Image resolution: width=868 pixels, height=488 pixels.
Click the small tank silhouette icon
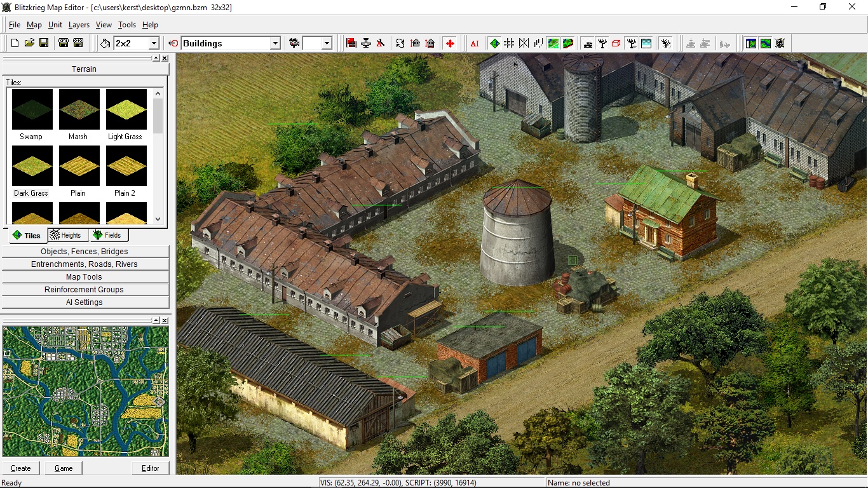click(588, 43)
